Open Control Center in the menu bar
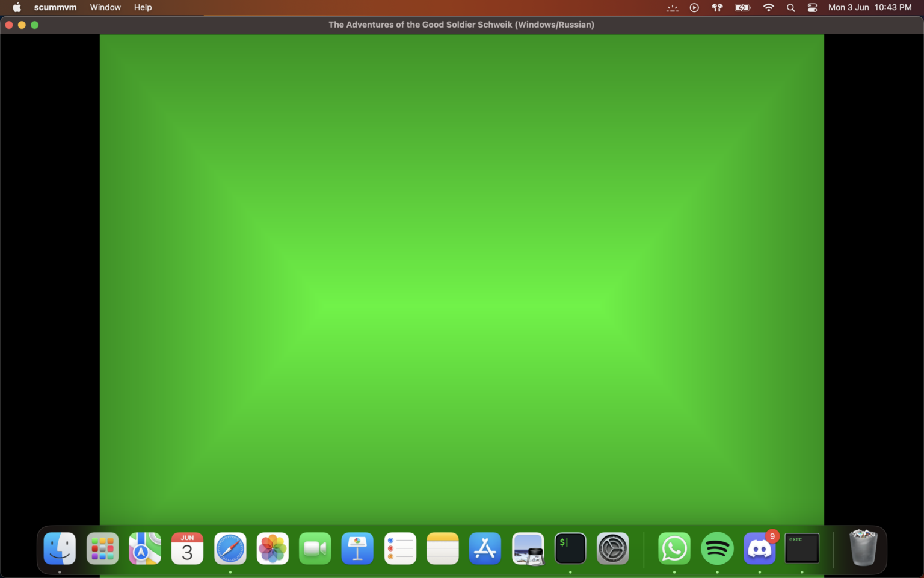The width and height of the screenshot is (924, 578). pyautogui.click(x=812, y=7)
